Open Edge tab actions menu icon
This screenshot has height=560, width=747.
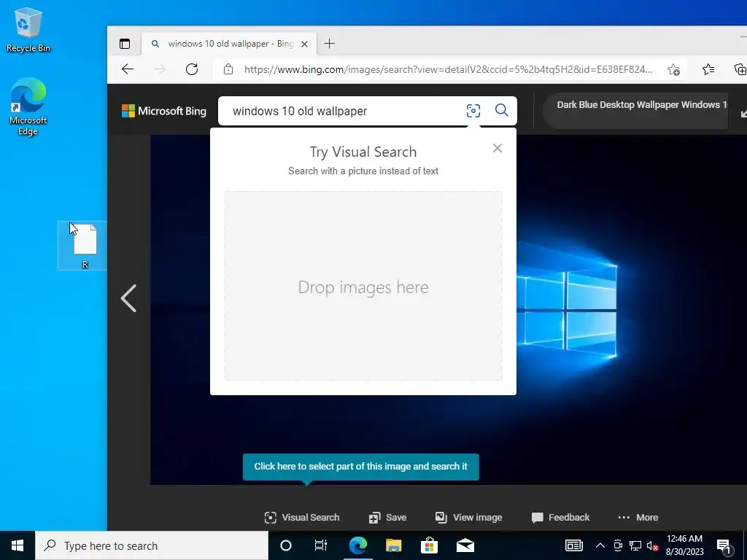coord(125,44)
